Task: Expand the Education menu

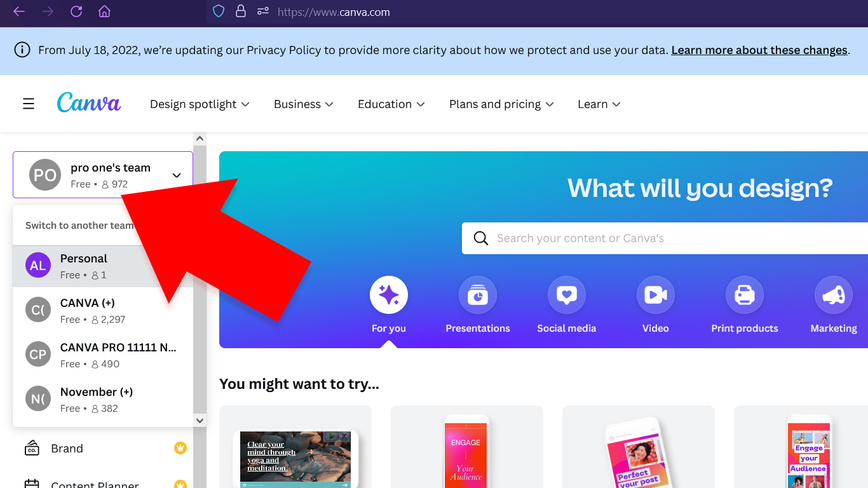Action: [x=391, y=104]
